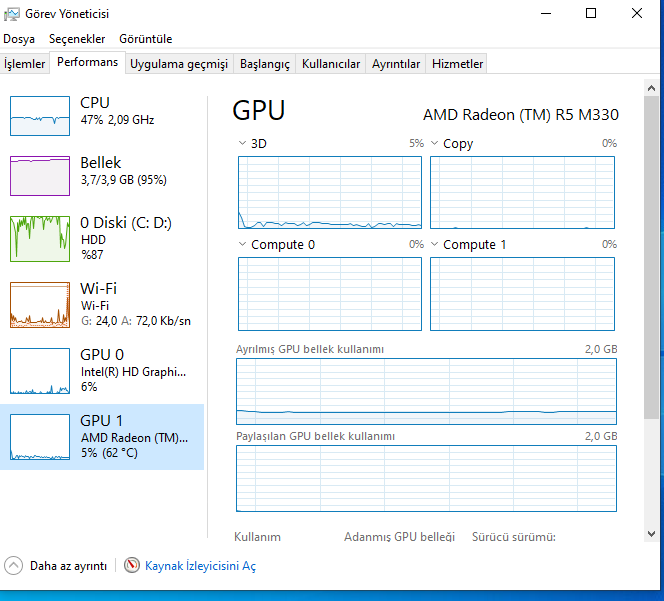This screenshot has height=601, width=664.
Task: Open Kaynak İzleyicisini Aç link
Action: pyautogui.click(x=200, y=566)
